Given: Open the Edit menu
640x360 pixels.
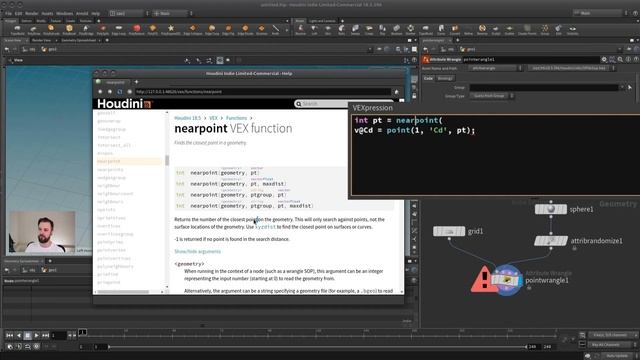Looking at the screenshot, I should (18, 13).
